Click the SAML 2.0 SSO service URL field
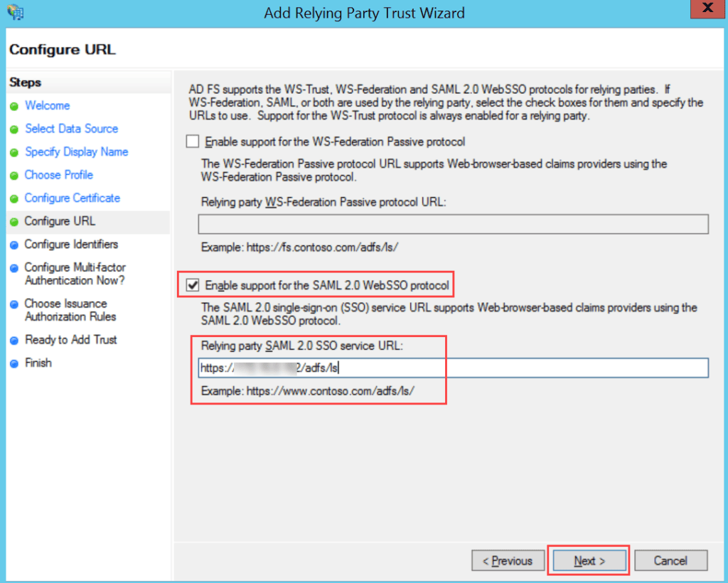 (453, 368)
